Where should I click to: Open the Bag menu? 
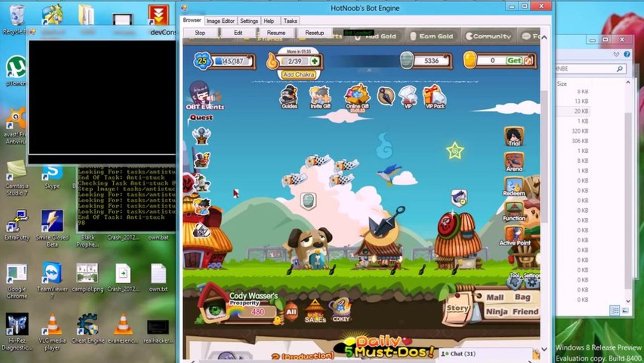click(x=522, y=297)
